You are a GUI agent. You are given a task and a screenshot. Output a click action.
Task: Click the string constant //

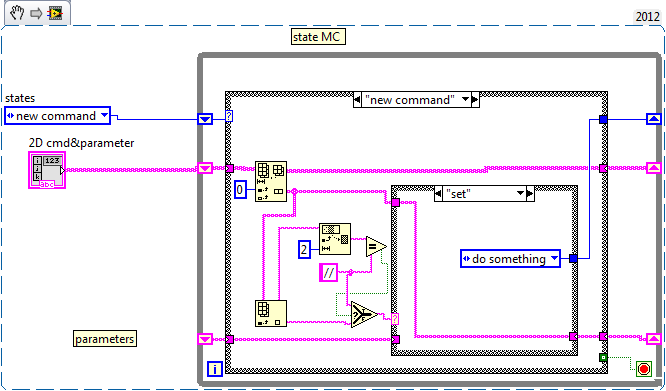click(x=328, y=273)
